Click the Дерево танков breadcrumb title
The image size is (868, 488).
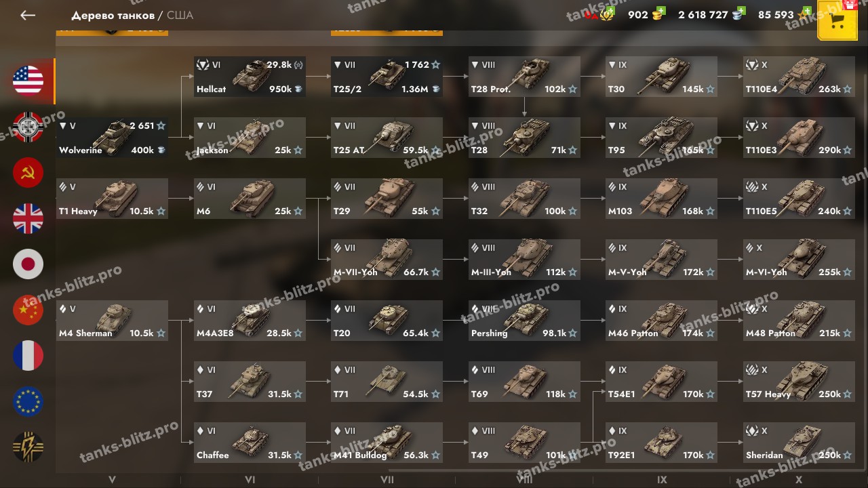[113, 15]
